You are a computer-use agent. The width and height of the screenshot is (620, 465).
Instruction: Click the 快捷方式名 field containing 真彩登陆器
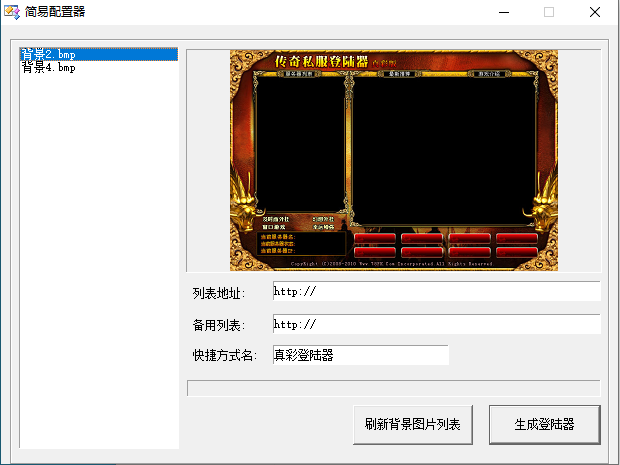360,355
